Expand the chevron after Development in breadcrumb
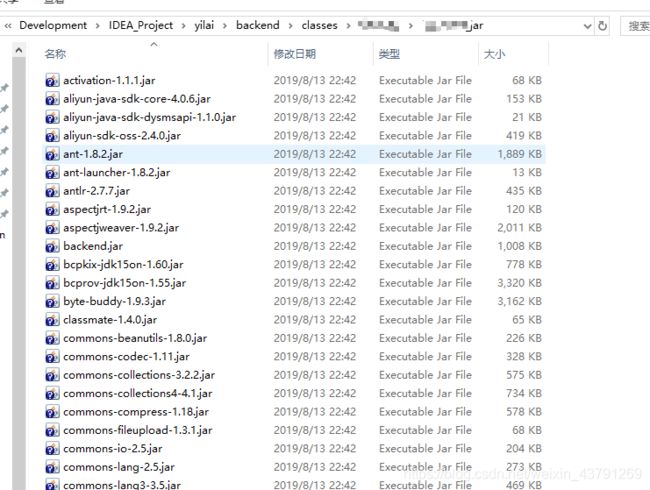 pos(97,26)
